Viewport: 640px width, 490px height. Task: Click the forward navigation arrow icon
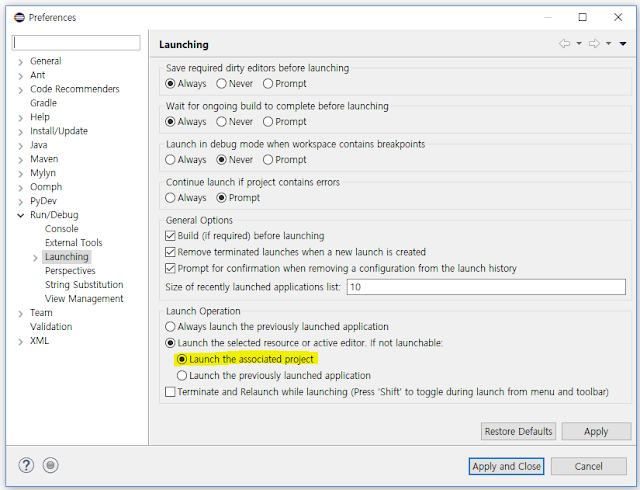[x=594, y=43]
